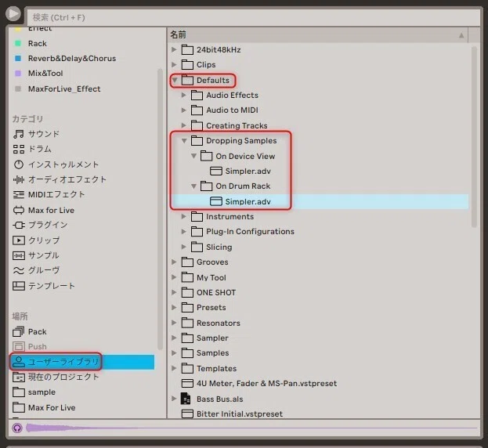The height and width of the screenshot is (448, 488).
Task: Select the My Tool folder row
Action: click(x=319, y=277)
